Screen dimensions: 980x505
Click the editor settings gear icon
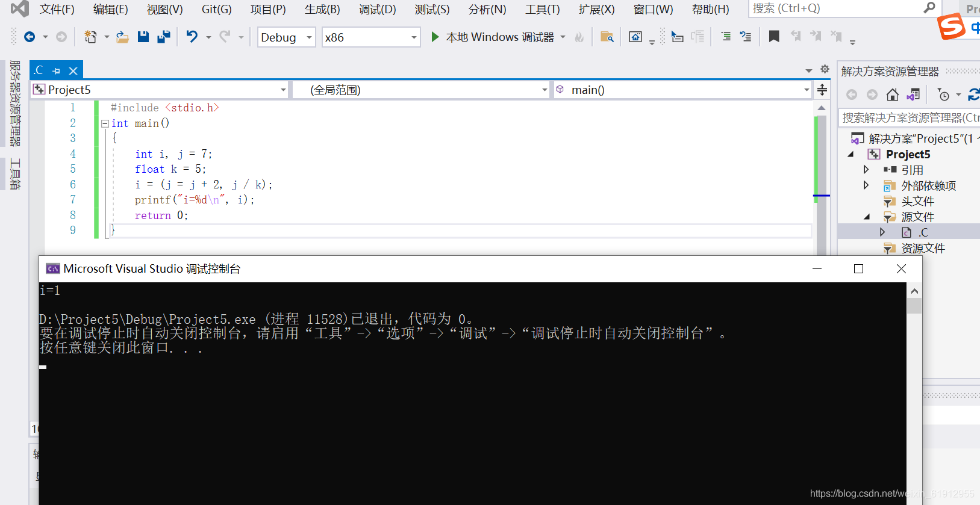(825, 69)
